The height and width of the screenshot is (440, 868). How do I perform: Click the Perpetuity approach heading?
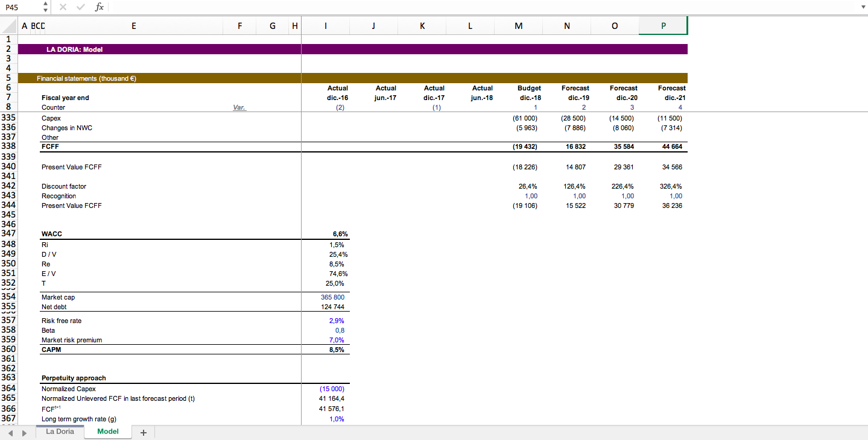(74, 378)
